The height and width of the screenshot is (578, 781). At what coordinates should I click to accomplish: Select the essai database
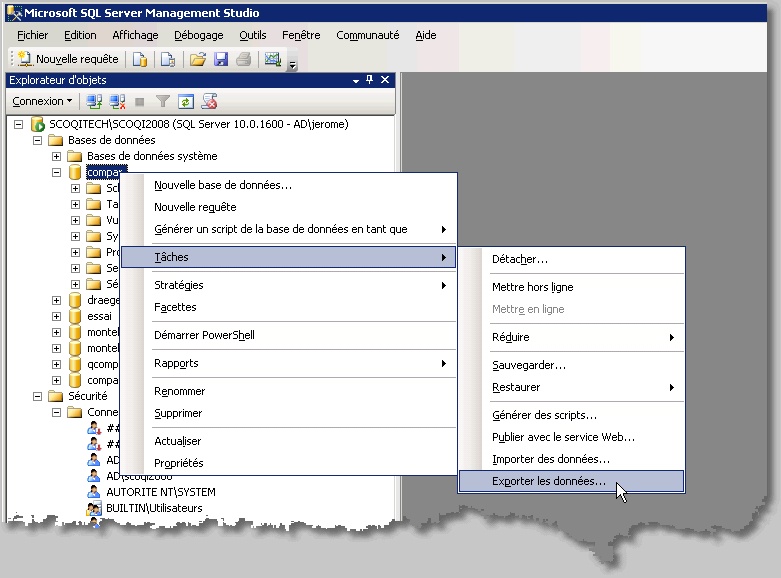click(x=99, y=316)
